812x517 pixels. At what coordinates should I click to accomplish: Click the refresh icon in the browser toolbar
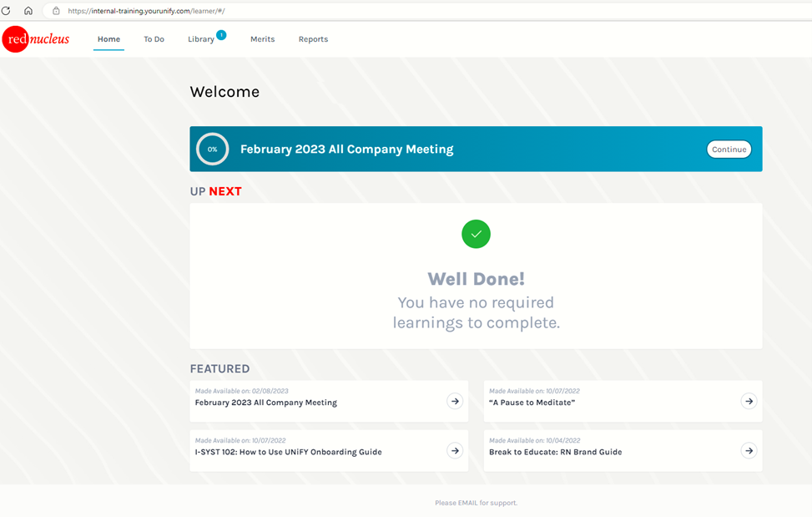[x=8, y=11]
